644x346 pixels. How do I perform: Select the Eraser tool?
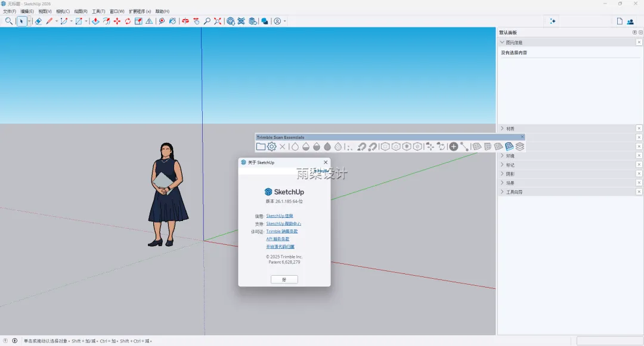[38, 21]
